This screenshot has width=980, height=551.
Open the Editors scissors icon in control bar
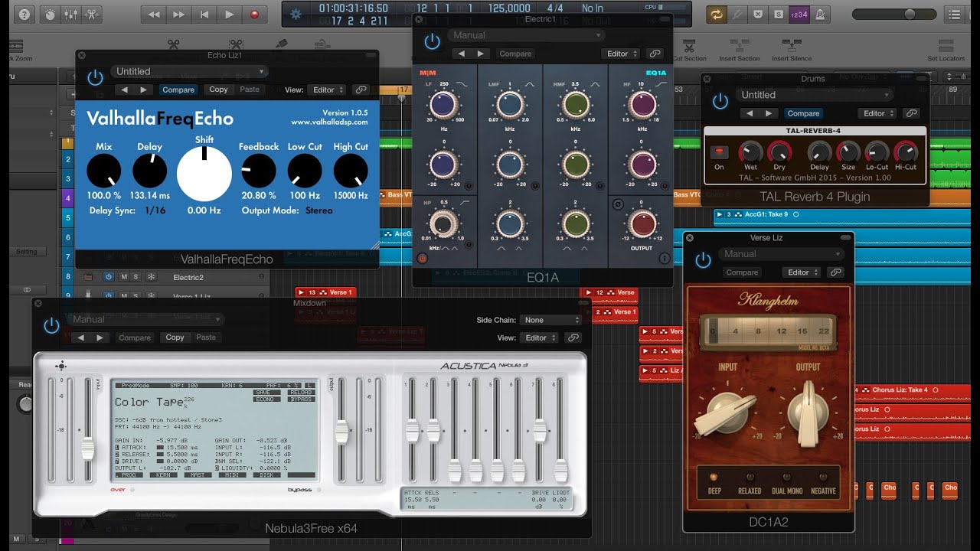click(x=91, y=14)
